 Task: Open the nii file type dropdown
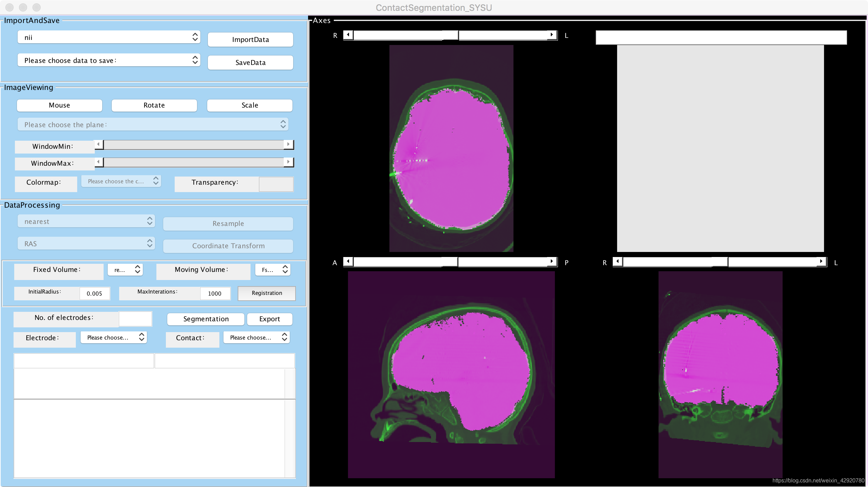[x=109, y=37]
